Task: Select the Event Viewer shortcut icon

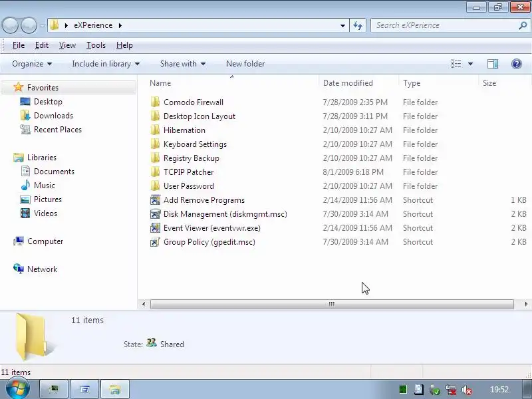Action: click(155, 227)
